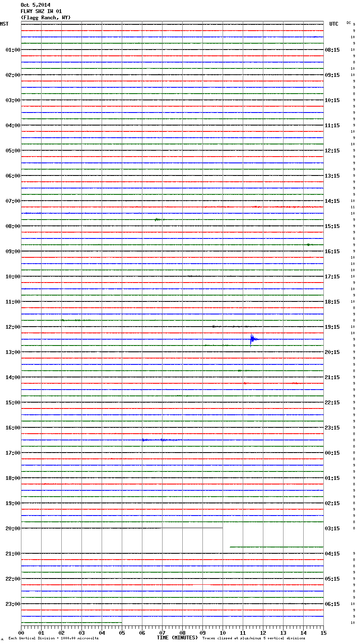This screenshot has width=357, height=644.
Task: Click the 06:15 UTC time label
Action: pyautogui.click(x=332, y=604)
